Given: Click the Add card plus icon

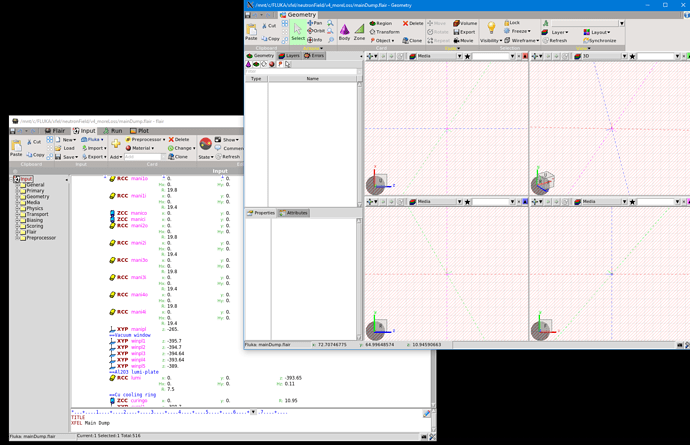Looking at the screenshot, I should pyautogui.click(x=116, y=144).
